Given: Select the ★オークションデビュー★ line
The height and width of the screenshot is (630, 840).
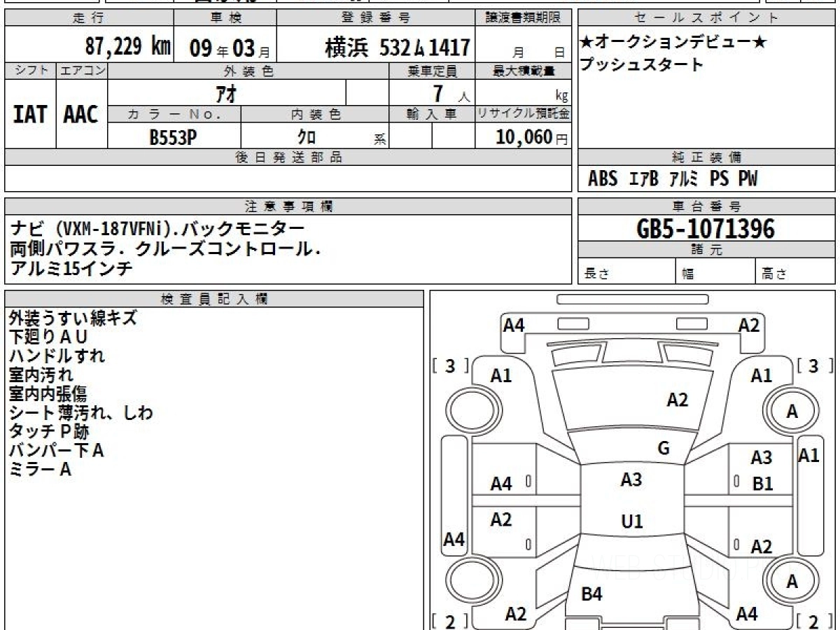Looking at the screenshot, I should tap(673, 43).
